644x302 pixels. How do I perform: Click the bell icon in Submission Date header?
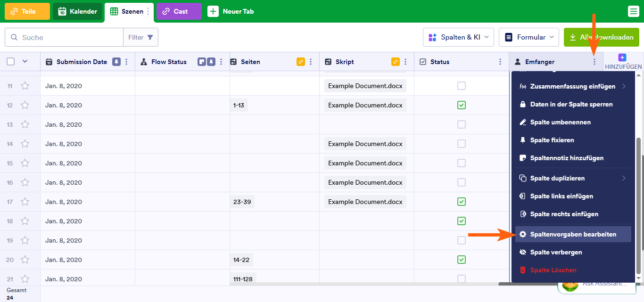[x=116, y=62]
